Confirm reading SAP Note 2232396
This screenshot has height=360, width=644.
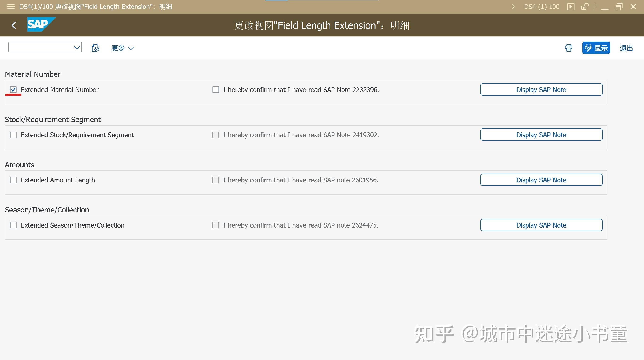point(216,89)
